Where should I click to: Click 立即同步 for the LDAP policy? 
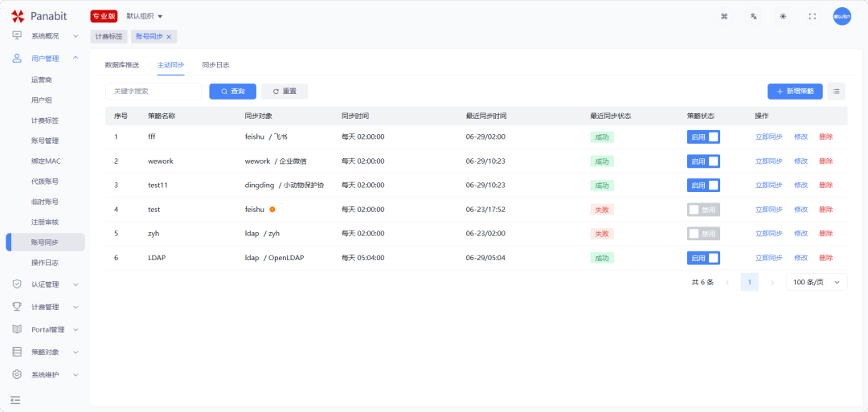[x=769, y=258]
